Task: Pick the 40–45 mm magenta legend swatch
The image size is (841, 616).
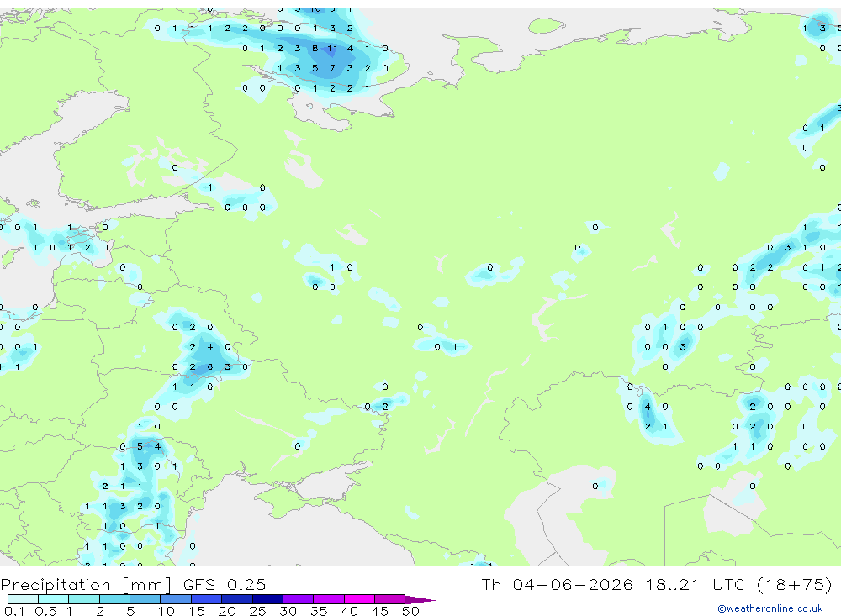Action: 359,599
